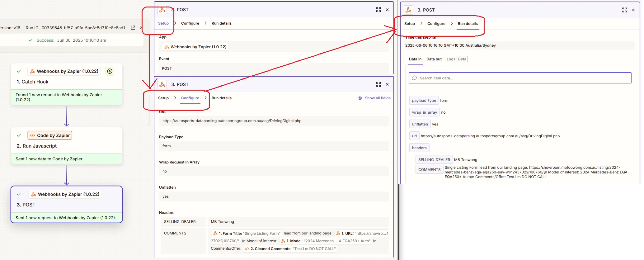Click the time this step ran value
The image size is (644, 260).
point(450,45)
